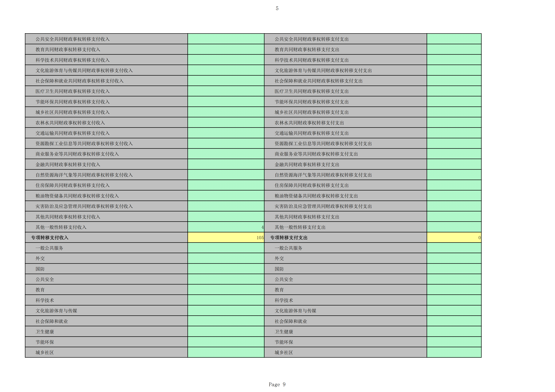Select 教育共同财政事权转移支付支出
Screen dimensions: 555x392
pos(307,49)
